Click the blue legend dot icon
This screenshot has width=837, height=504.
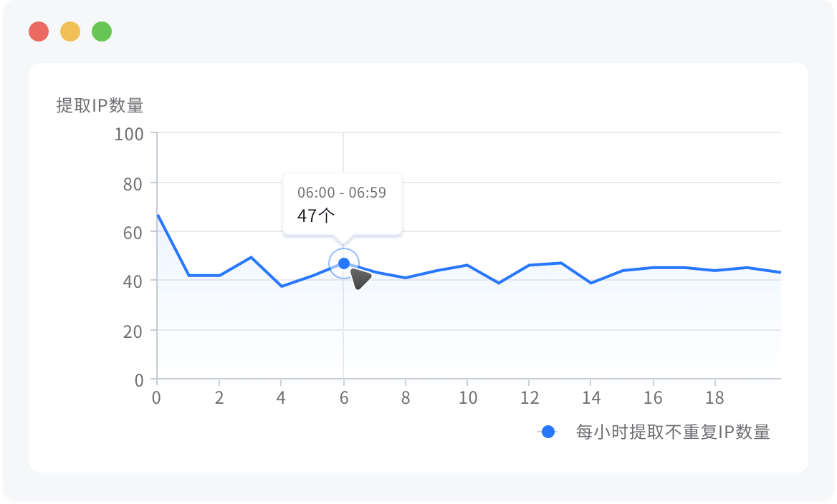coord(547,432)
